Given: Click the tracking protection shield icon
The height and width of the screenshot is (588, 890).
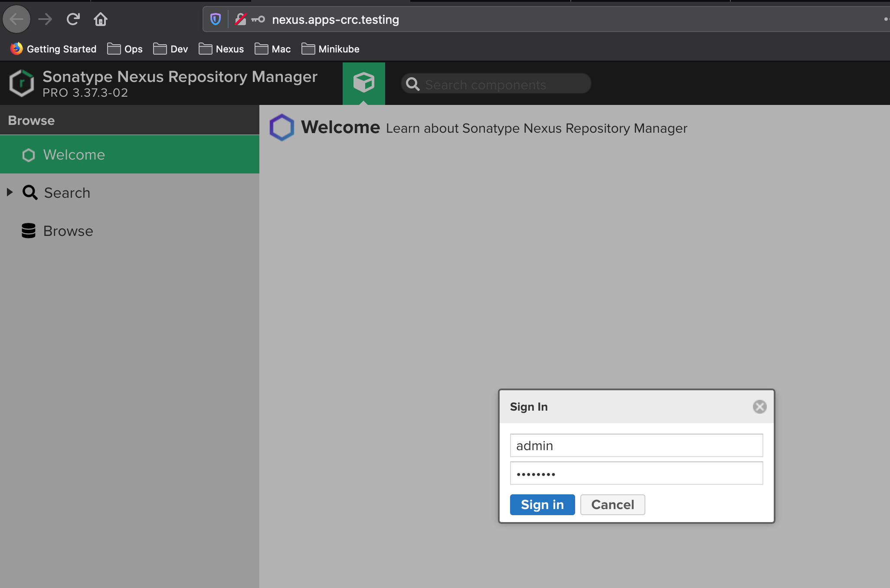Looking at the screenshot, I should click(x=216, y=19).
